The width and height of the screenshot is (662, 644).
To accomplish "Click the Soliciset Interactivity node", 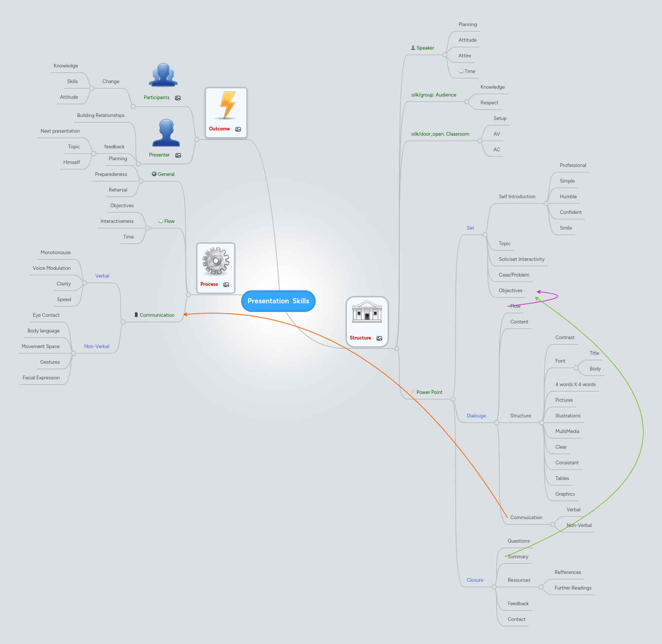I will (521, 259).
